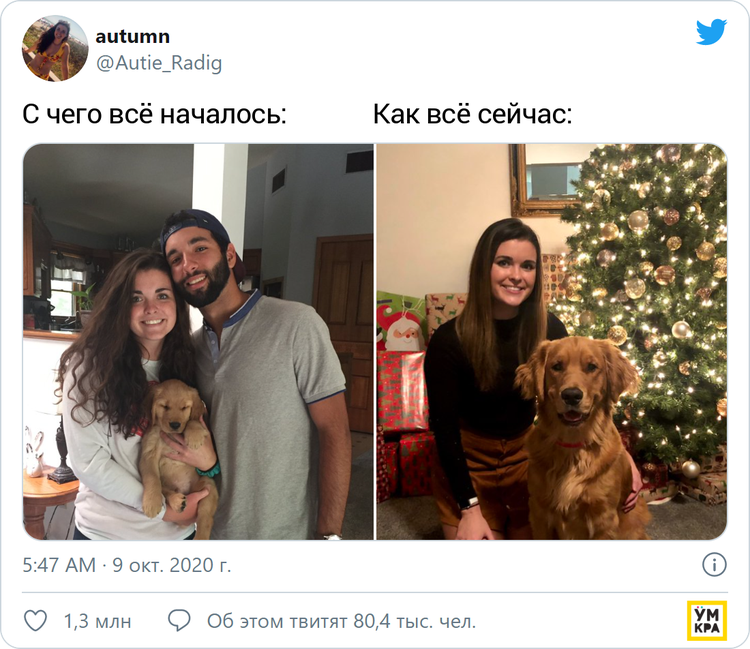The width and height of the screenshot is (750, 649).
Task: Click the Twitter bird logo
Action: coord(711,33)
